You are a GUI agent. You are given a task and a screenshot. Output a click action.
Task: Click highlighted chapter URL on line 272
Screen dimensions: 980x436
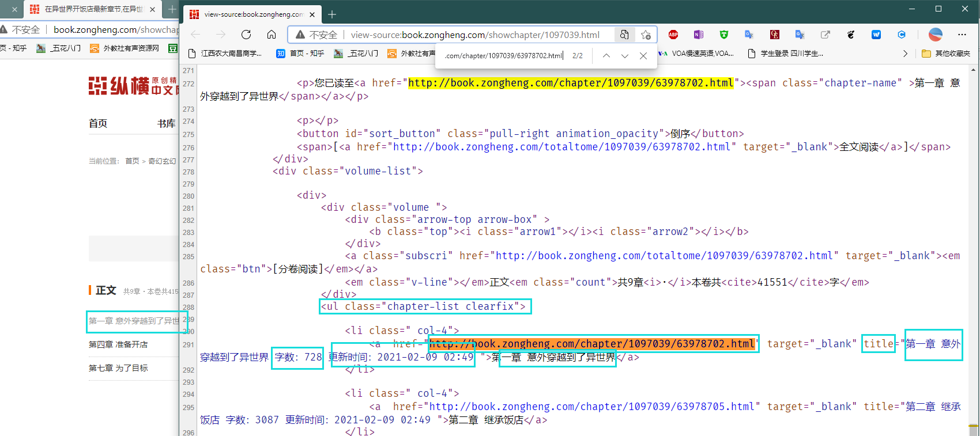571,83
